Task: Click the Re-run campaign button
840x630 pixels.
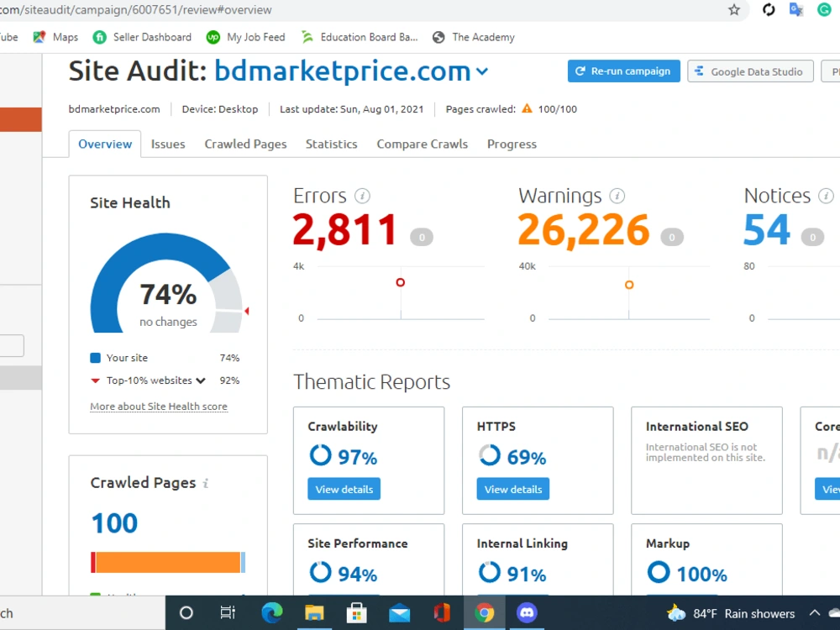Action: click(x=623, y=71)
